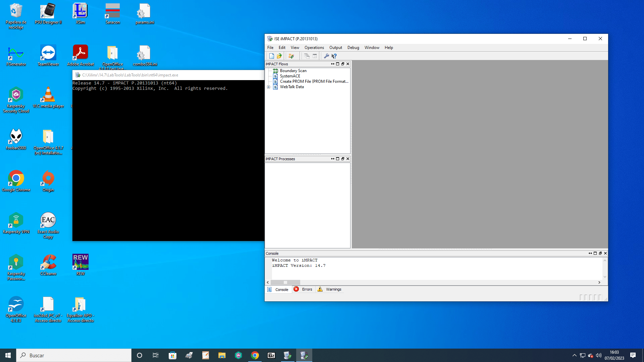Viewport: 644px width, 362px height.
Task: Click the tile windows toolbar icon
Action: (315, 56)
